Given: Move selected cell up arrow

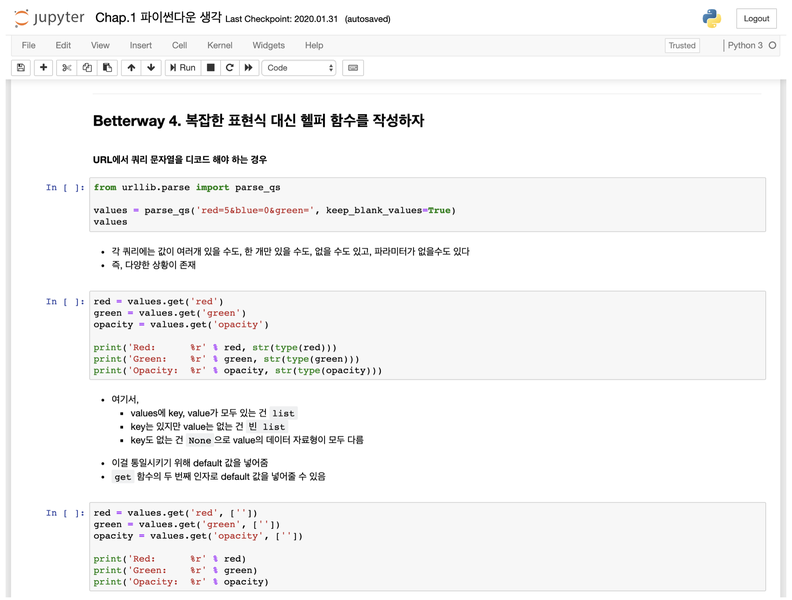Looking at the screenshot, I should click(131, 68).
